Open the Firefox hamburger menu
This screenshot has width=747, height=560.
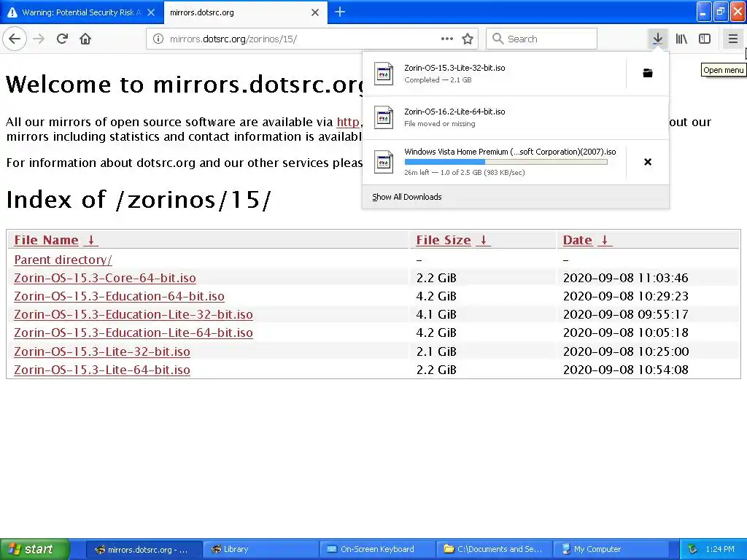click(x=732, y=39)
